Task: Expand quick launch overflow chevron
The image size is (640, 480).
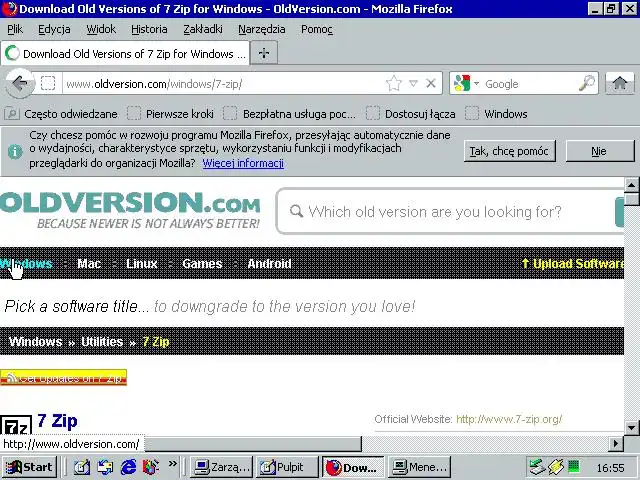Action: (x=173, y=464)
